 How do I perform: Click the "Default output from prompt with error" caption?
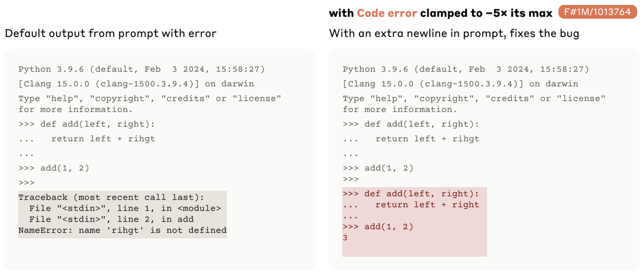111,33
